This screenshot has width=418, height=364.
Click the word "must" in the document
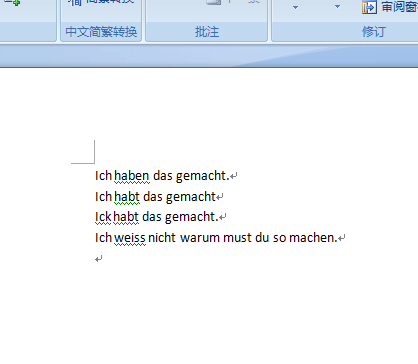pos(237,238)
